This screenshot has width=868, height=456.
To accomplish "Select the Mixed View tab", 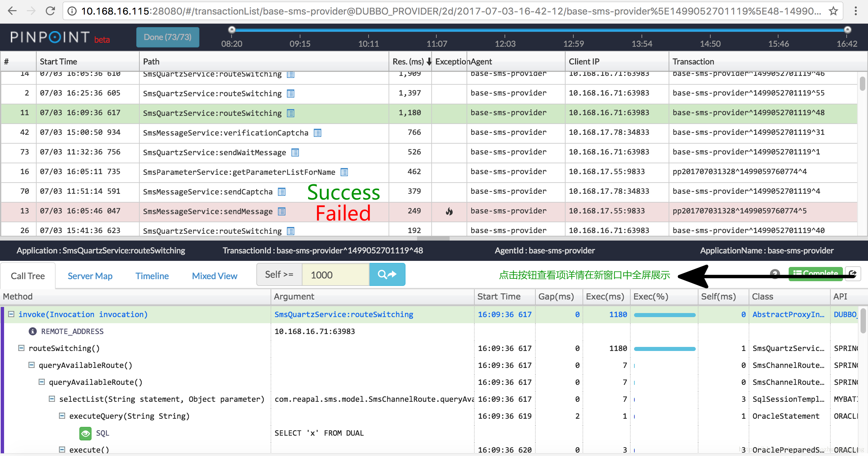I will [215, 275].
